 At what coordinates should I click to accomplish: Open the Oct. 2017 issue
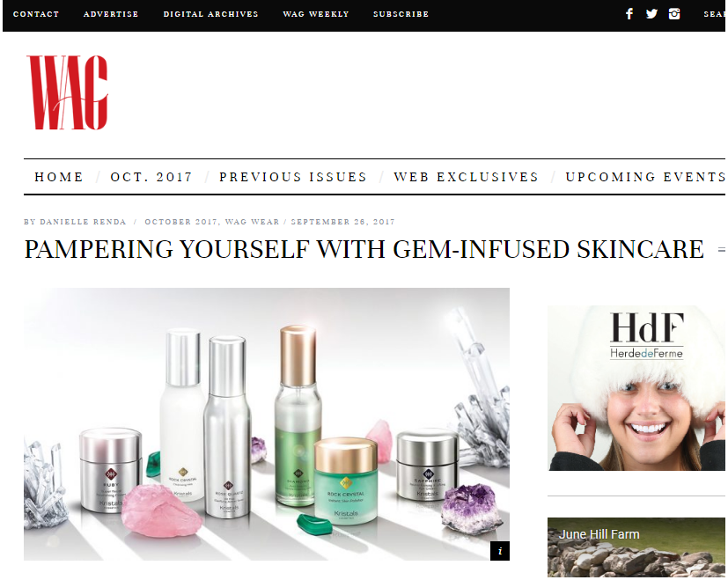(x=151, y=177)
